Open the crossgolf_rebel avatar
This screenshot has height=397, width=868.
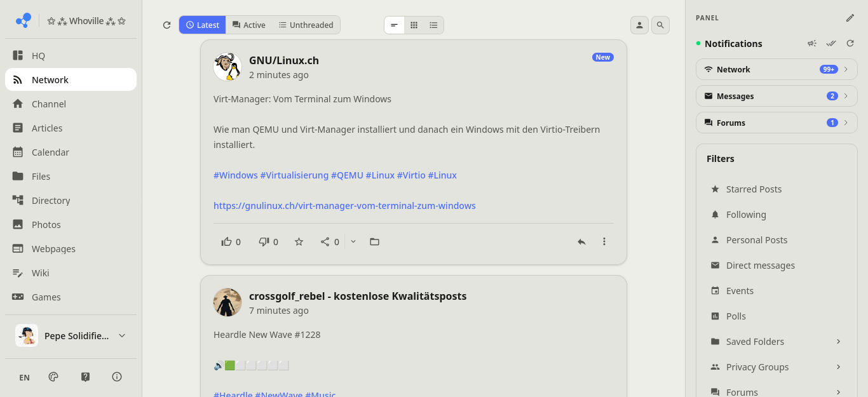point(227,302)
